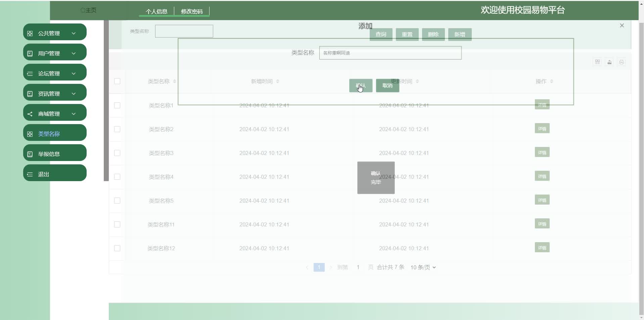Sort by 类型名称 column arrows
Screen dimensions: 644x320
175,82
